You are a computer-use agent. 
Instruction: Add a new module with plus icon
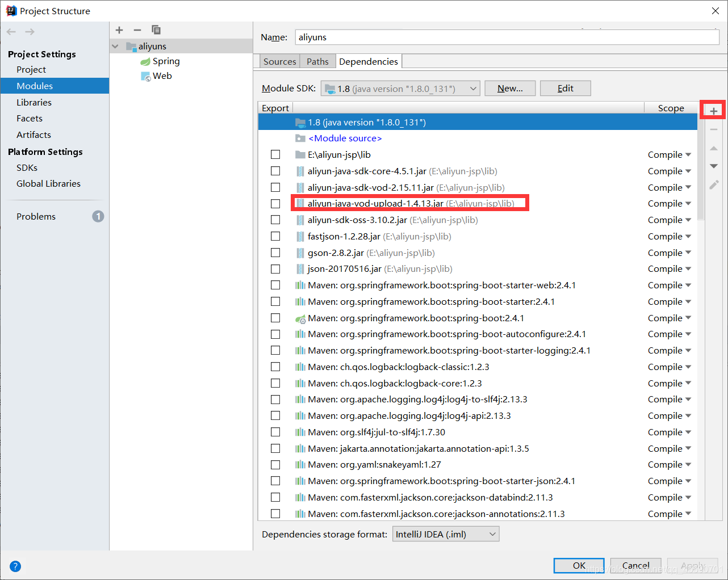[x=119, y=30]
